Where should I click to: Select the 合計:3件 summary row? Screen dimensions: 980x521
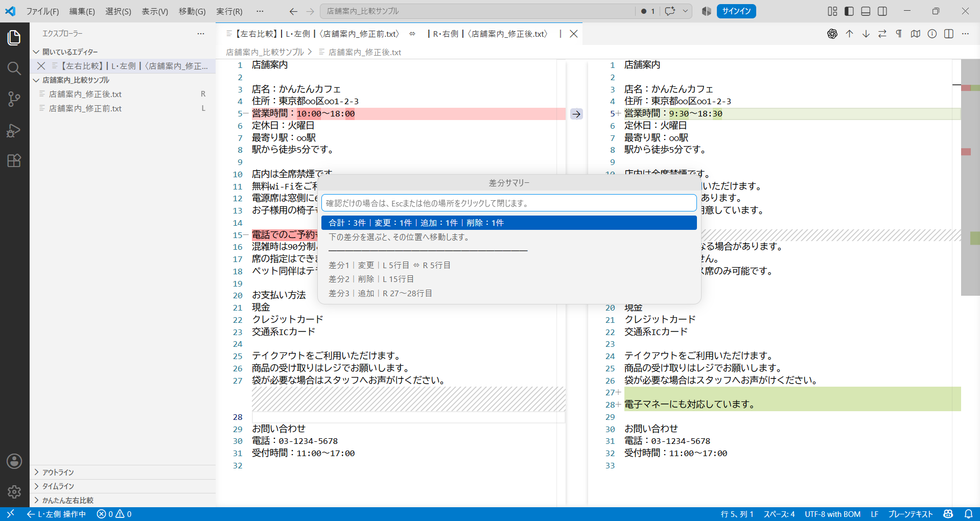pyautogui.click(x=509, y=223)
